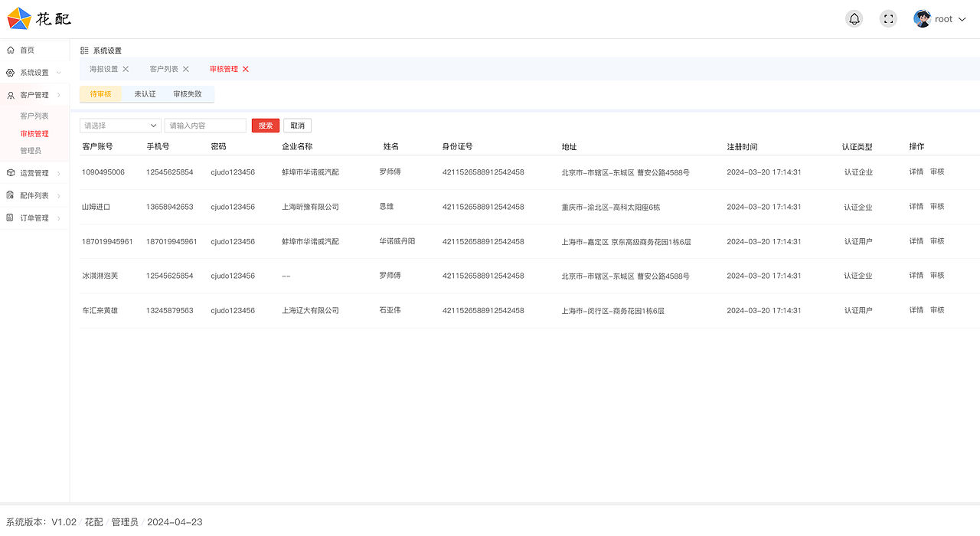Open 详情 for 山姆进口
This screenshot has height=536, width=980.
point(916,207)
